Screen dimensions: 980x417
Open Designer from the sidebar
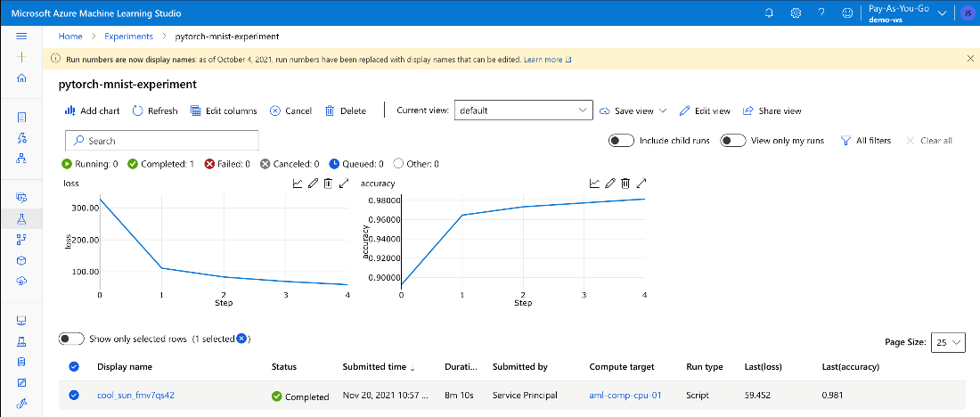click(21, 159)
